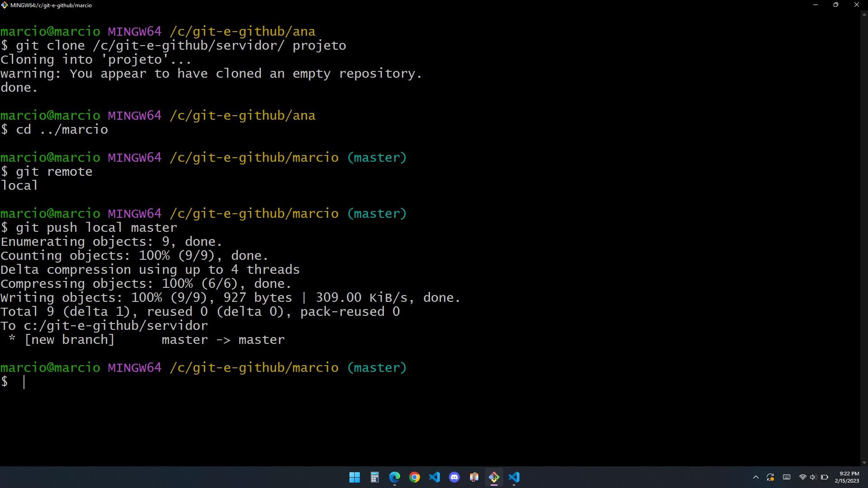Click the 'Total 9 (delta 1)' output line
The image size is (868, 488).
(x=200, y=312)
